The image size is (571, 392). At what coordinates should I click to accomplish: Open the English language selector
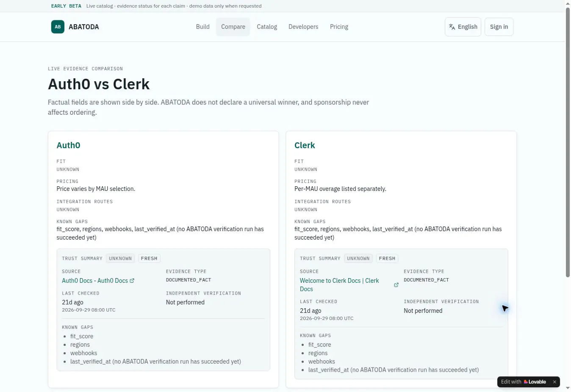[x=463, y=27]
